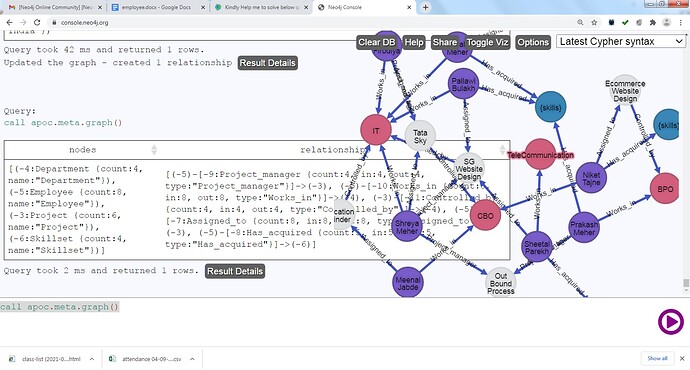Close the Neo4j Console tab

pyautogui.click(x=409, y=7)
